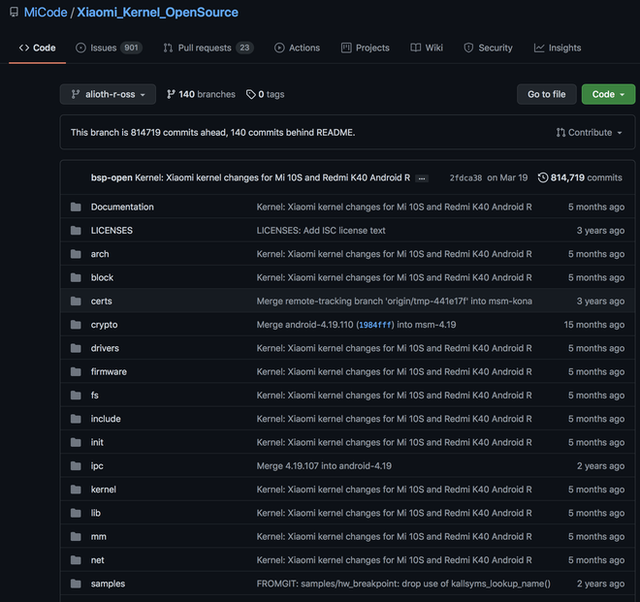
Task: Click the fs folder icon
Action: 76,395
